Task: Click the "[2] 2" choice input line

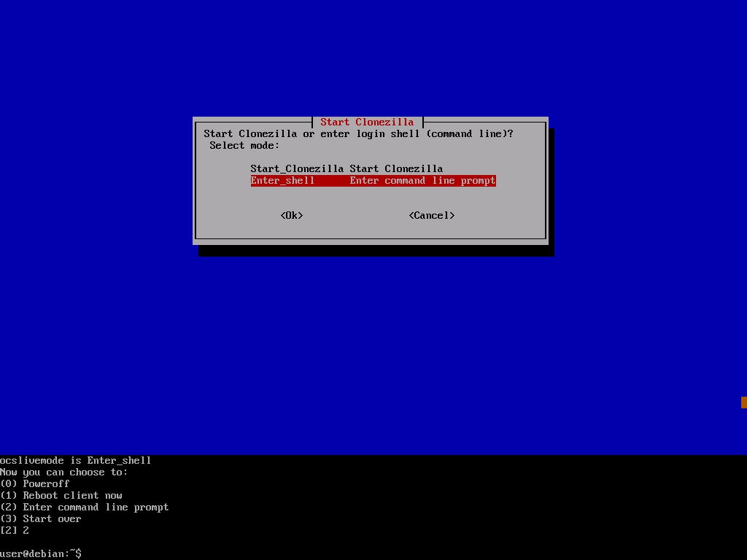Action: [15, 530]
